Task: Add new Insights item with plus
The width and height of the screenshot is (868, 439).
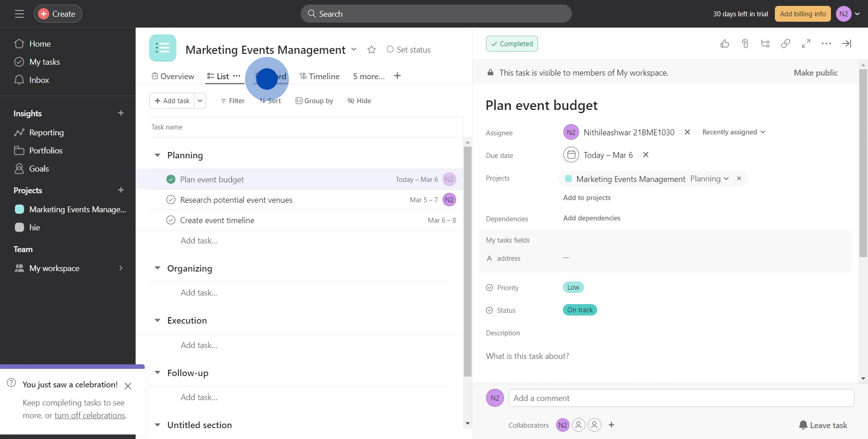Action: [121, 113]
